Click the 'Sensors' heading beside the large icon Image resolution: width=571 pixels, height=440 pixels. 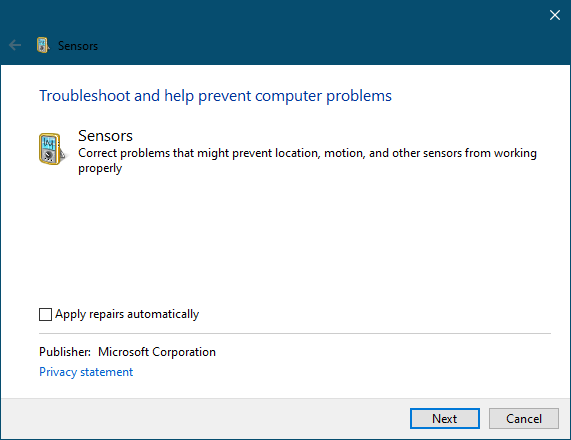coord(105,136)
